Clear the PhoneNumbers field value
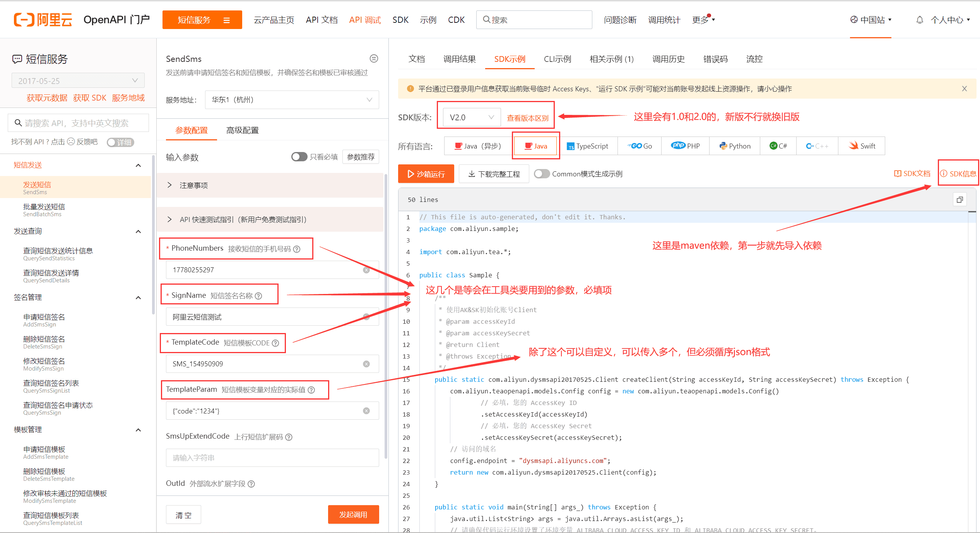980x533 pixels. (366, 270)
